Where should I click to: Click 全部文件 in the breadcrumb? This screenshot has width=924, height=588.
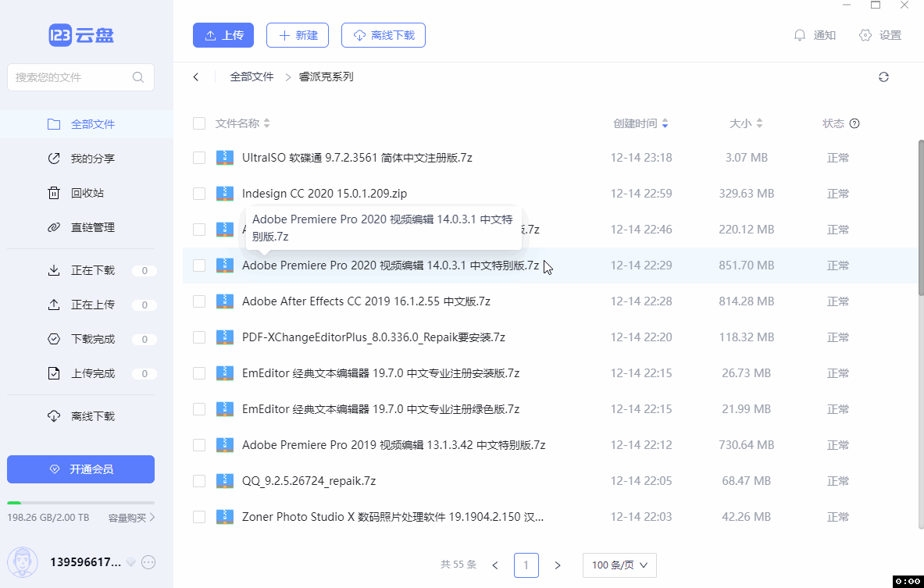[252, 77]
